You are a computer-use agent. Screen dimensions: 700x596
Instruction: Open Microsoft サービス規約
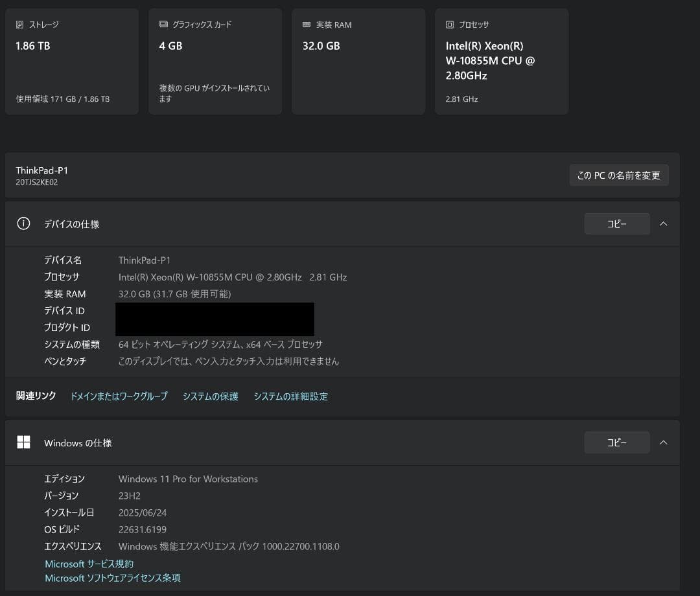click(88, 564)
